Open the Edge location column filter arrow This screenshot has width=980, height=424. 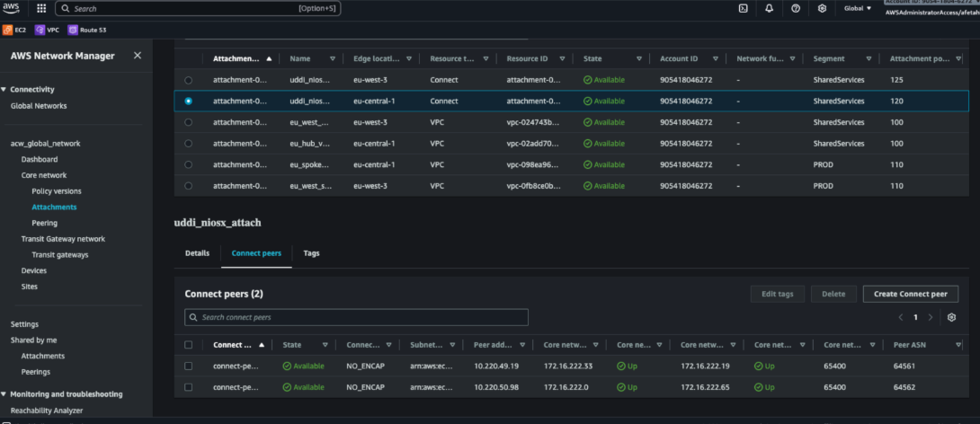pyautogui.click(x=409, y=58)
